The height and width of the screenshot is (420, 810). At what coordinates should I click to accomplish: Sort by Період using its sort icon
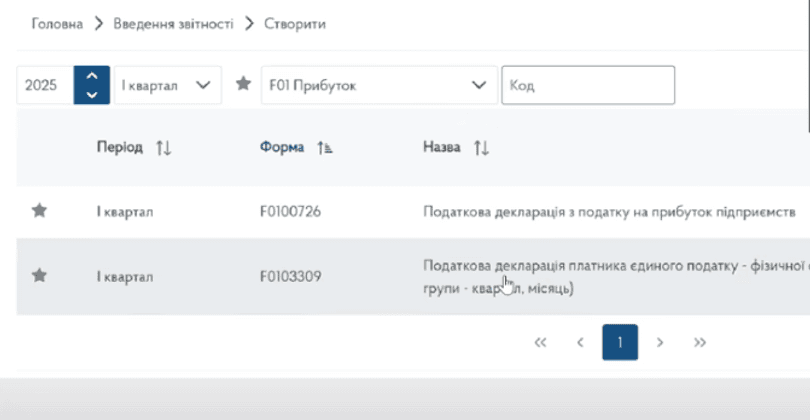click(164, 148)
